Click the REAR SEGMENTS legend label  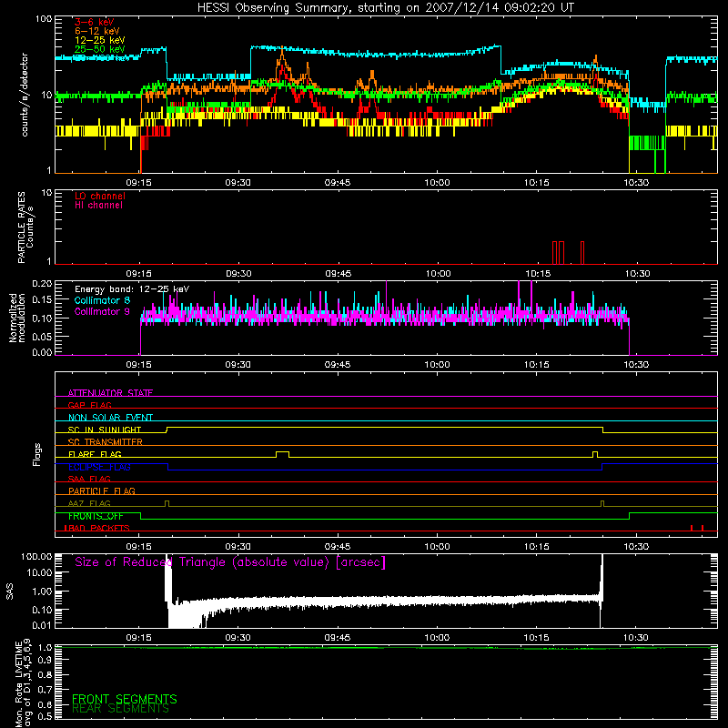[121, 709]
